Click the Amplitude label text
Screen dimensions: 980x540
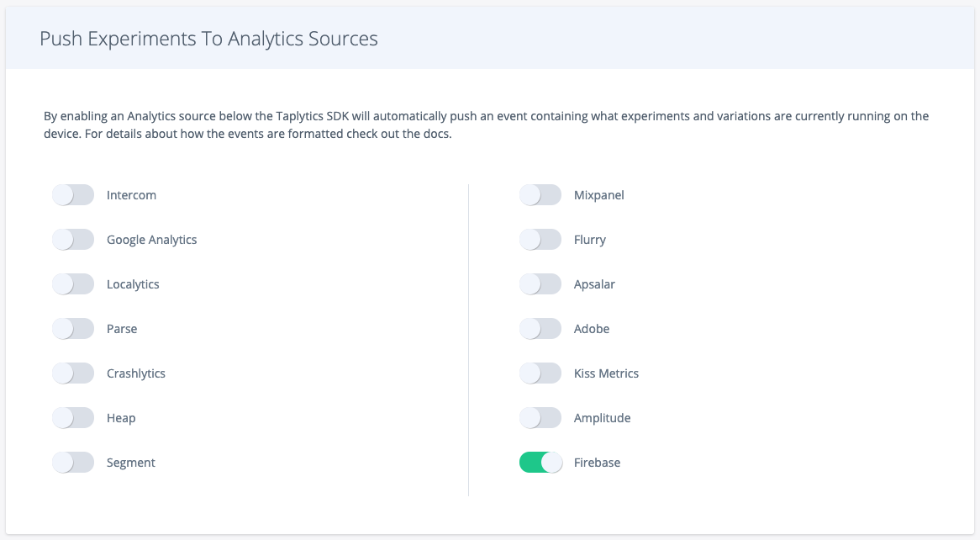click(x=603, y=418)
